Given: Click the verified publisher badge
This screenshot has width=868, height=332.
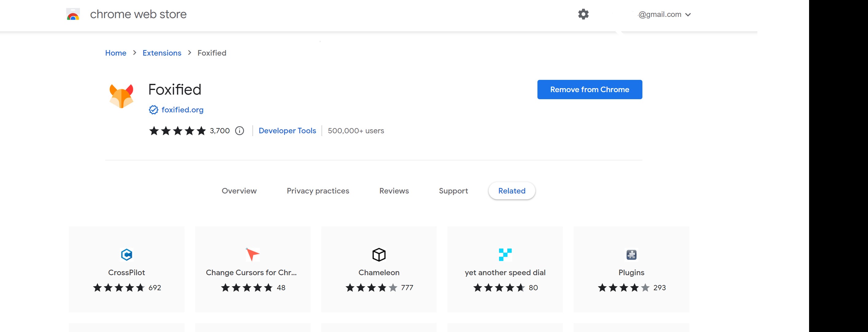Looking at the screenshot, I should (x=154, y=110).
